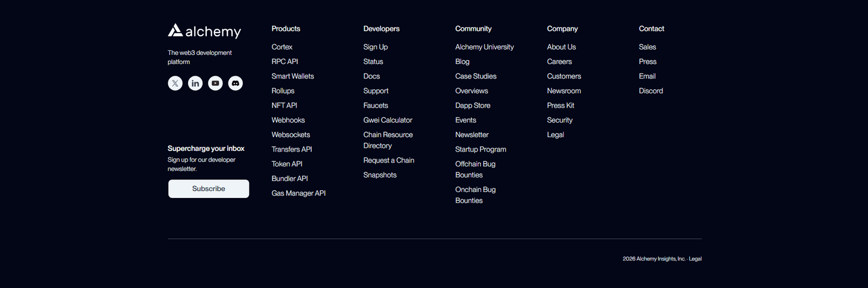868x288 pixels.
Task: Click Sign Up under Developers
Action: pyautogui.click(x=376, y=47)
